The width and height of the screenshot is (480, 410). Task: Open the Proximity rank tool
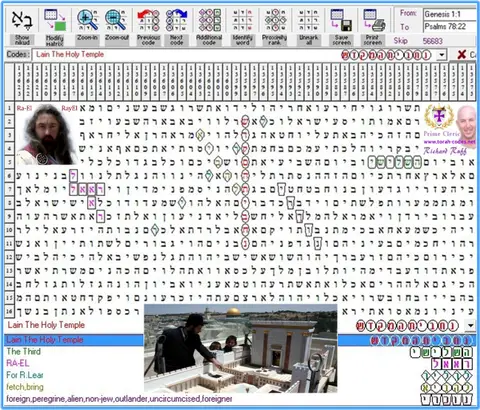click(275, 20)
